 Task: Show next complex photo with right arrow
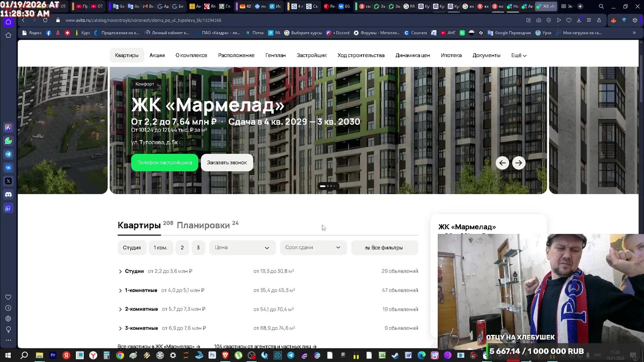click(518, 163)
